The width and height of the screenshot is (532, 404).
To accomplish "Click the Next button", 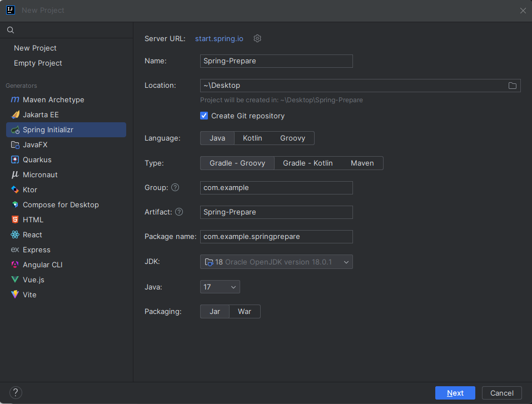I will click(455, 393).
